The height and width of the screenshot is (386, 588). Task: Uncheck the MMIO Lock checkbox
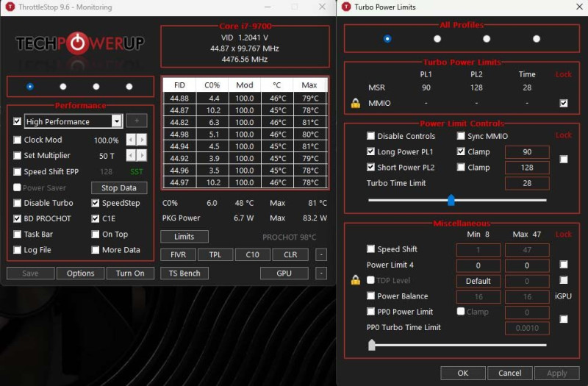pos(563,103)
